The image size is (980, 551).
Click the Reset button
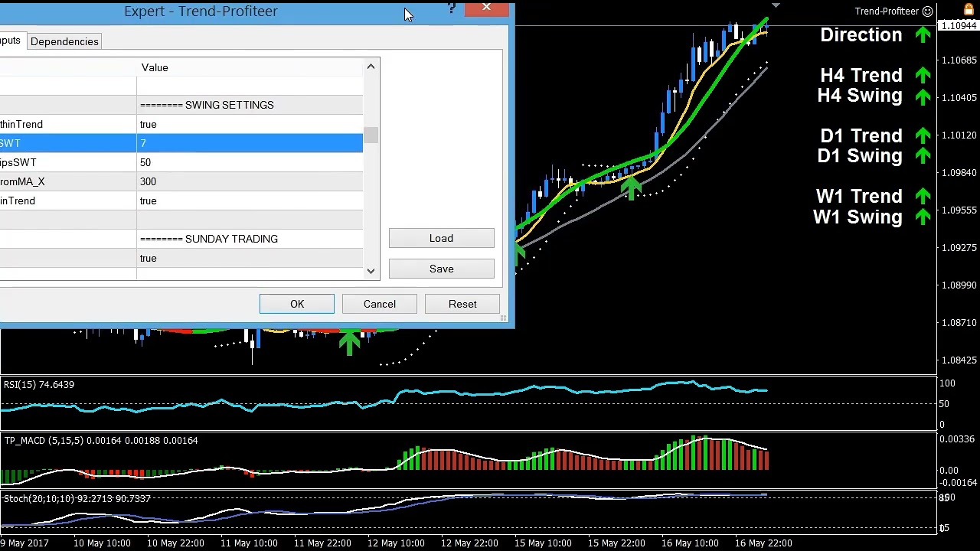click(462, 304)
